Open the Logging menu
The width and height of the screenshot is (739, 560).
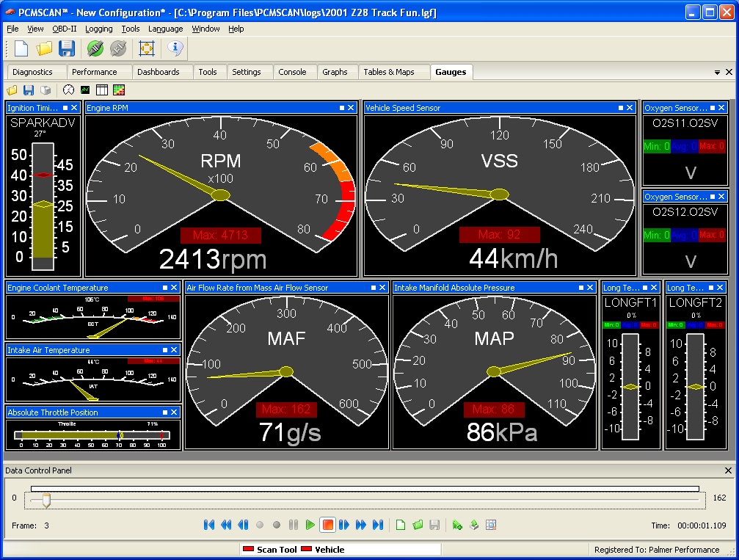98,29
